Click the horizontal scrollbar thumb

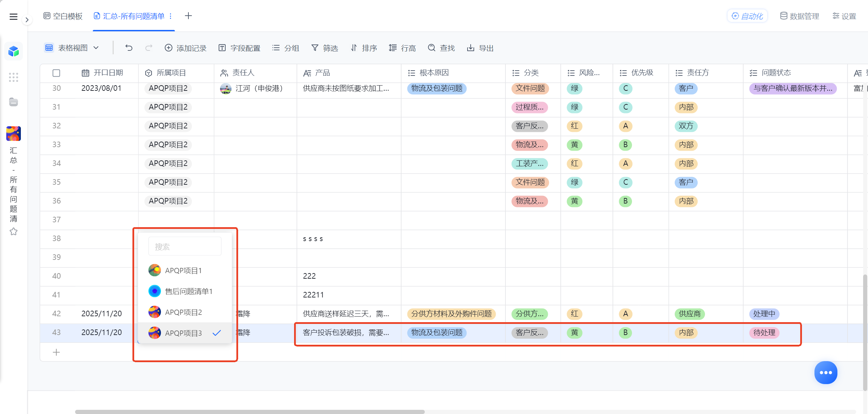250,412
